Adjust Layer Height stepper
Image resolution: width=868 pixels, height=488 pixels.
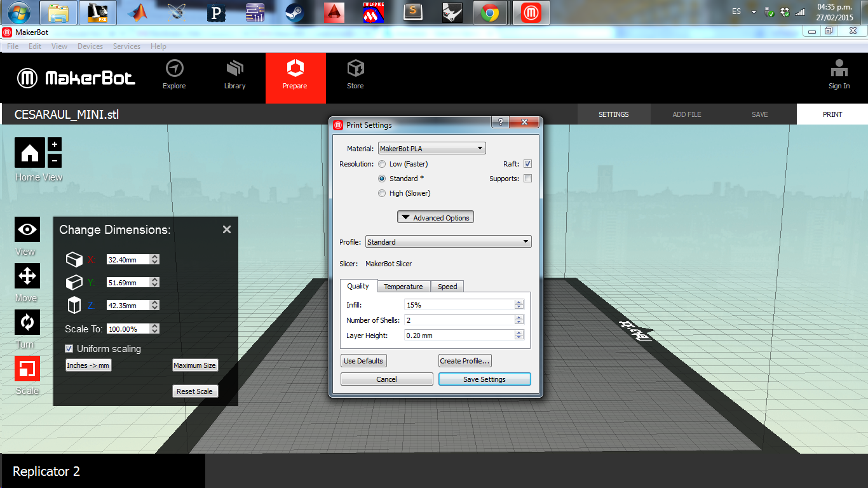click(x=519, y=335)
